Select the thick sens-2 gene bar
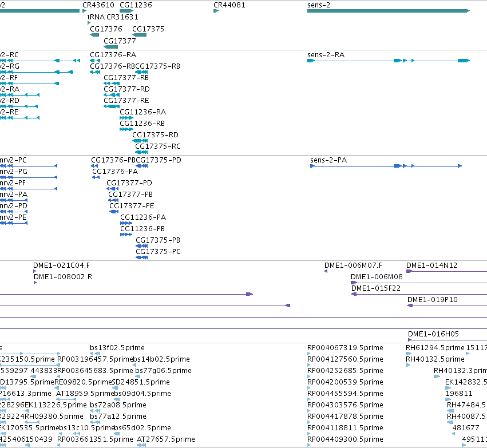 pyautogui.click(x=389, y=11)
